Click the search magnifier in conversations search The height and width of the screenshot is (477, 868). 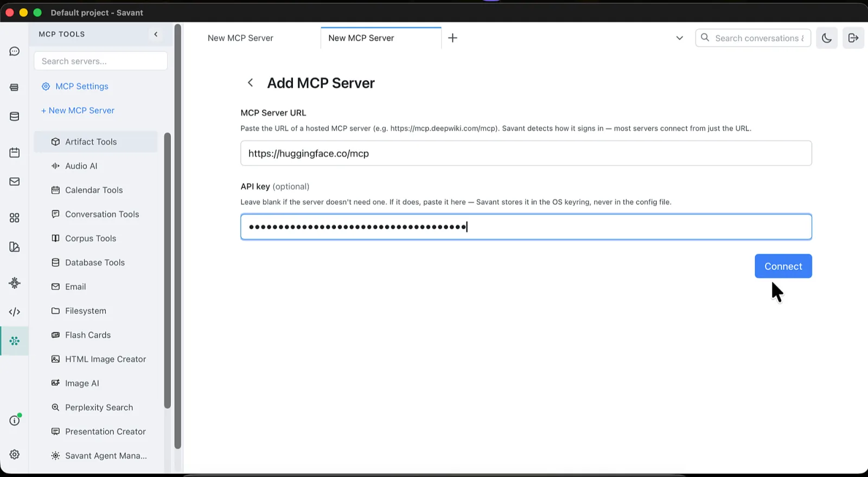tap(705, 38)
